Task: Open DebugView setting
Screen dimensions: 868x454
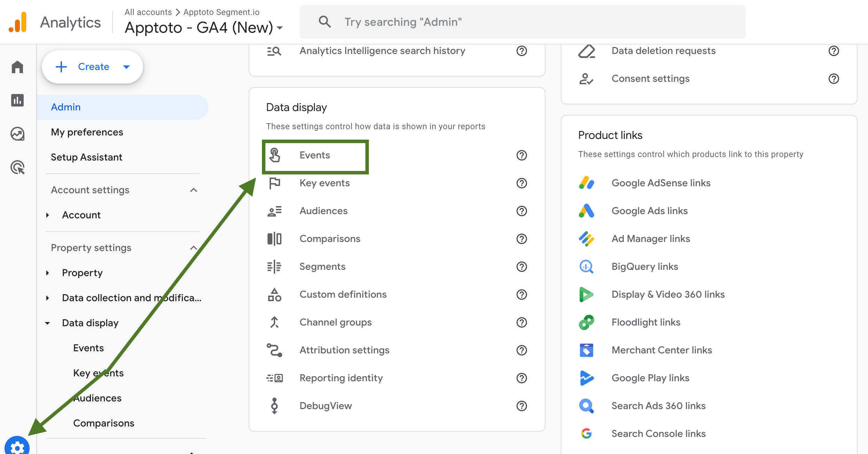Action: 326,406
